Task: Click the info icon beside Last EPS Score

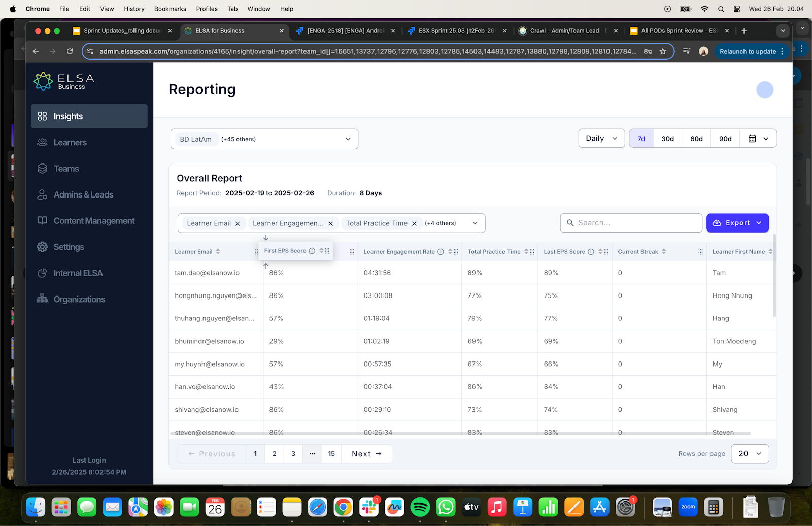Action: pyautogui.click(x=591, y=252)
